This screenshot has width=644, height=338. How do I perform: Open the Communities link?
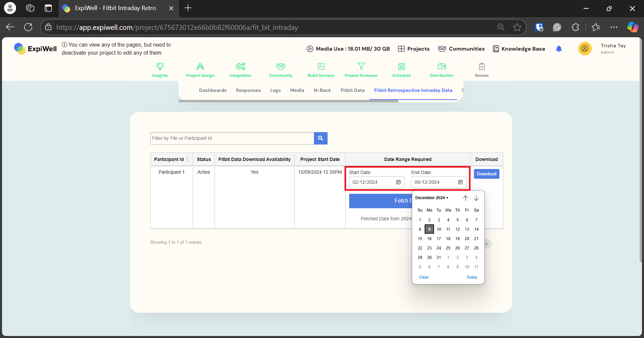coord(461,49)
